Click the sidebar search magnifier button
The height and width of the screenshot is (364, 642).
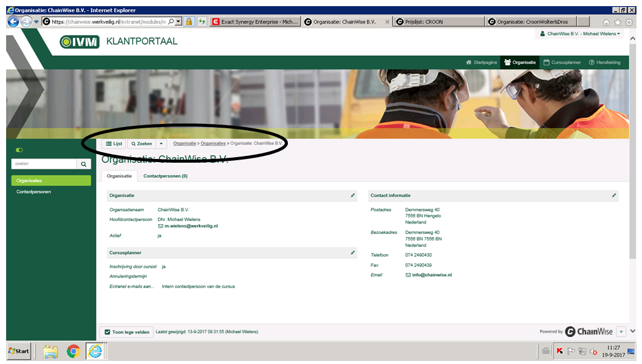pos(84,164)
